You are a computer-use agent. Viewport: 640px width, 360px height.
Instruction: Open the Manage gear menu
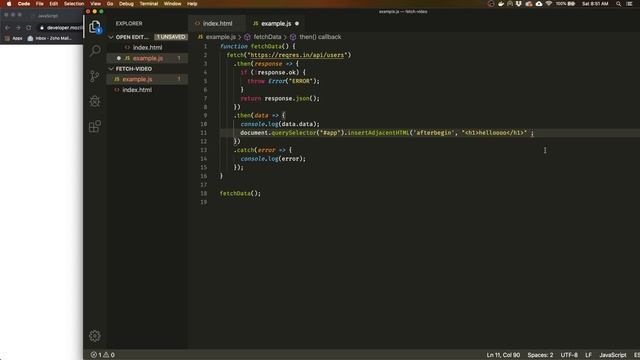[95, 336]
